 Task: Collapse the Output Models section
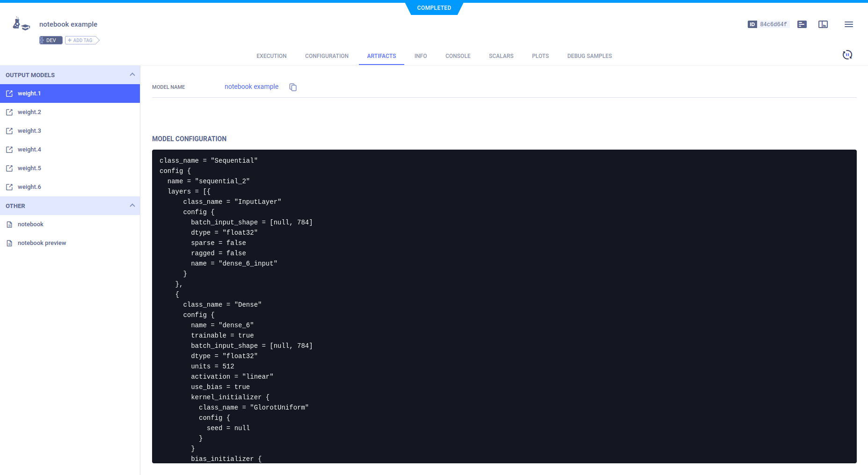coord(132,75)
